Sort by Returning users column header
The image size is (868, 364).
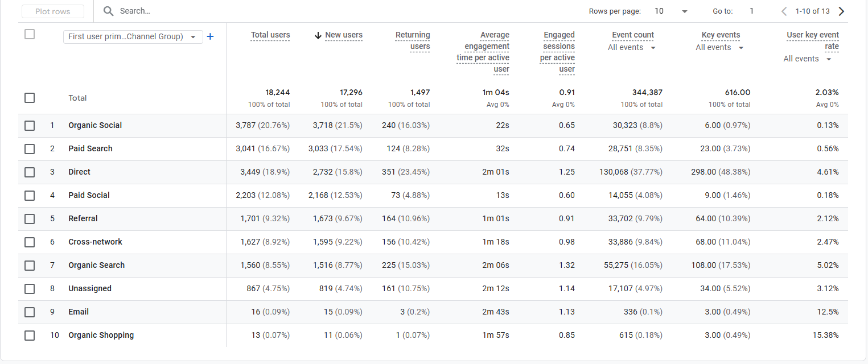[x=413, y=40]
